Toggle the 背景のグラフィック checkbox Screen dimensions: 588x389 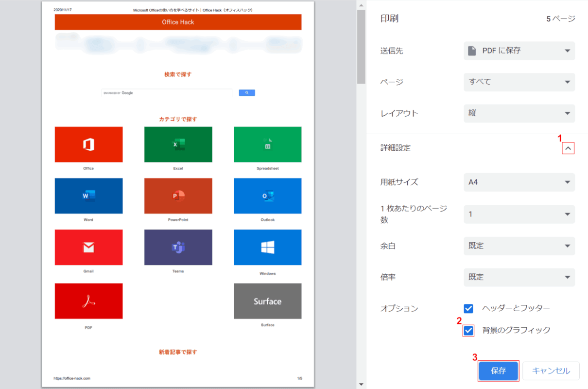[x=468, y=331]
